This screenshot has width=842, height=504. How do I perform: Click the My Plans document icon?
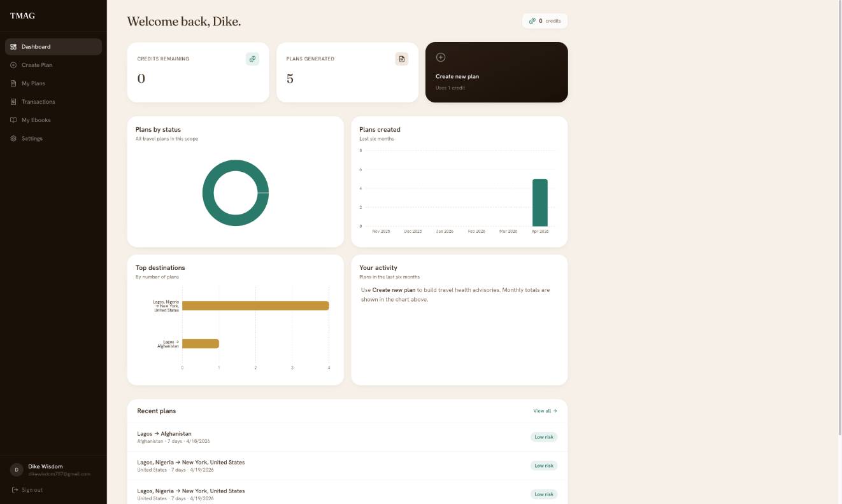tap(13, 83)
